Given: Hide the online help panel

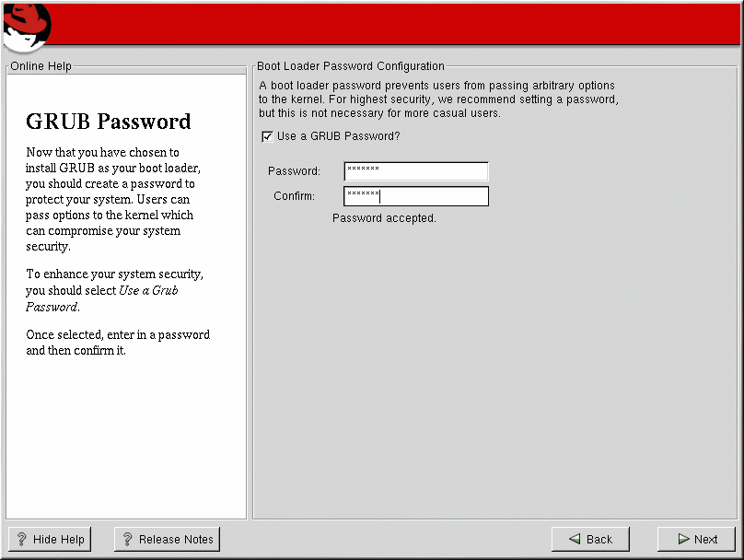Looking at the screenshot, I should click(x=50, y=539).
